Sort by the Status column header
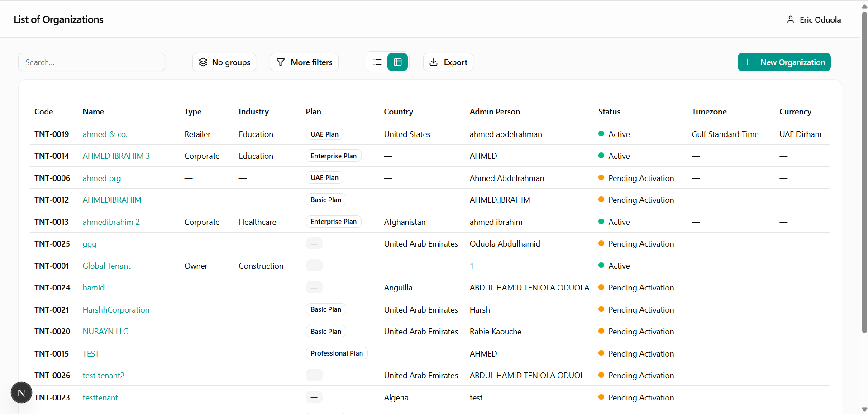This screenshot has width=868, height=414. tap(609, 112)
